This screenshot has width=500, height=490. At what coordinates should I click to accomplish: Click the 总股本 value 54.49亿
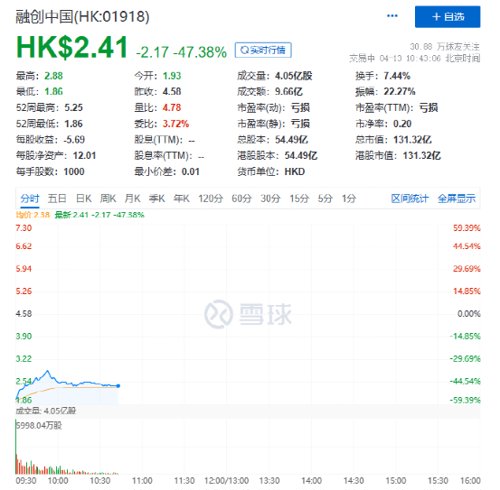tap(292, 140)
